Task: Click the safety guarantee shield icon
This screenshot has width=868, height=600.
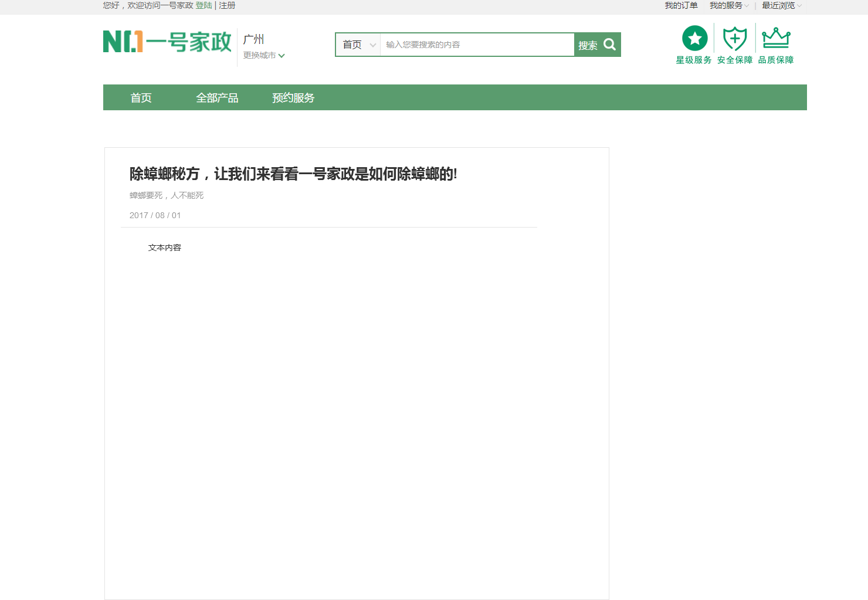Action: coord(734,39)
